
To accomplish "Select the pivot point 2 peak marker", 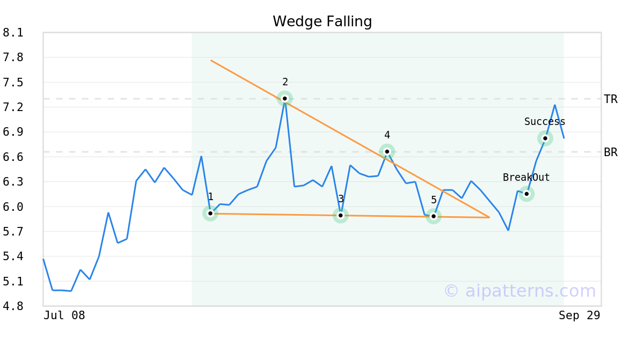I will click(284, 99).
